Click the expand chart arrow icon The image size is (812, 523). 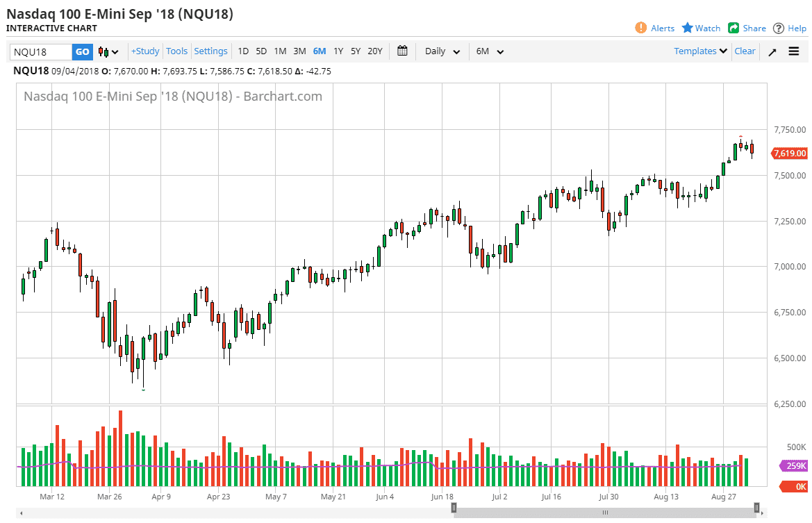(x=771, y=51)
